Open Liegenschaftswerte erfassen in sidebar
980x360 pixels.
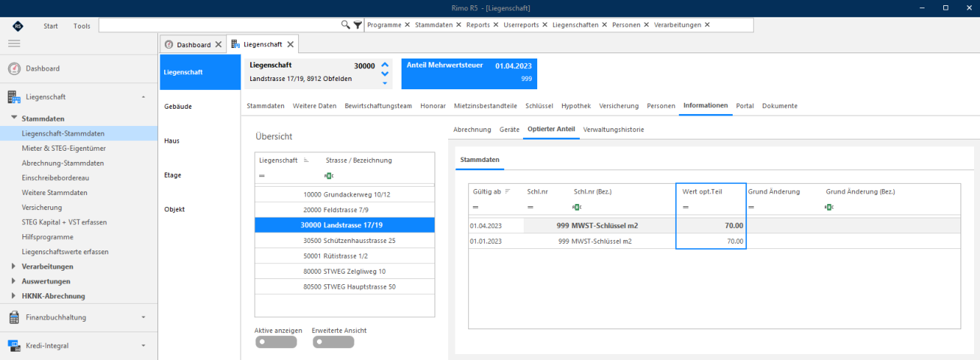coord(65,251)
